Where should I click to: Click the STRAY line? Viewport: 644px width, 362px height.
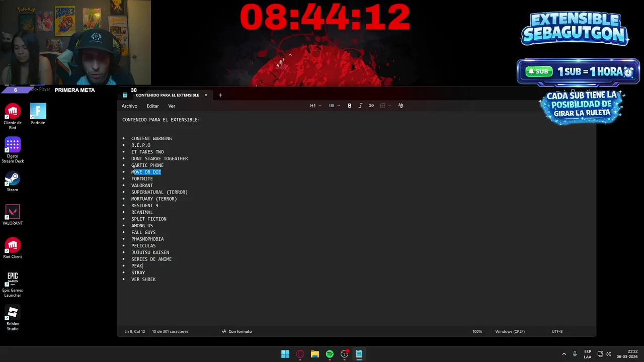pos(138,273)
